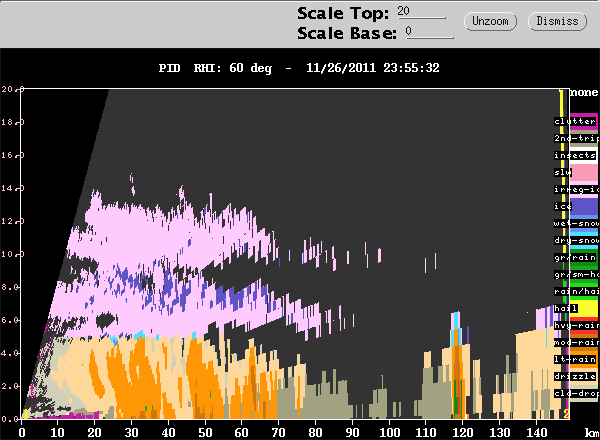This screenshot has width=600, height=440.
Task: Select the 'drizzle' legend label
Action: click(x=575, y=376)
